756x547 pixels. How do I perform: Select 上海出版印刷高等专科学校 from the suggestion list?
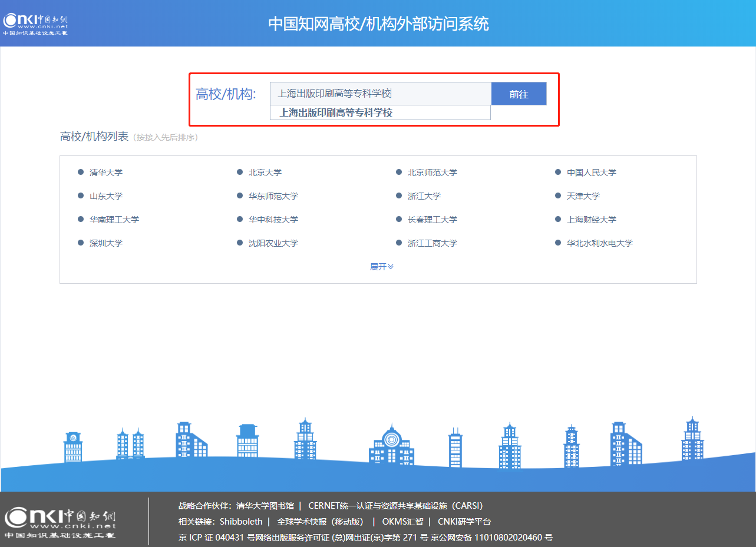(x=380, y=112)
